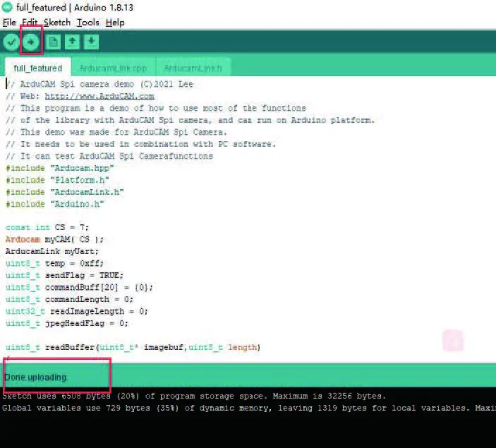The width and height of the screenshot is (496, 448).
Task: Open the http://www.ArduCAM.com link
Action: pyautogui.click(x=99, y=96)
